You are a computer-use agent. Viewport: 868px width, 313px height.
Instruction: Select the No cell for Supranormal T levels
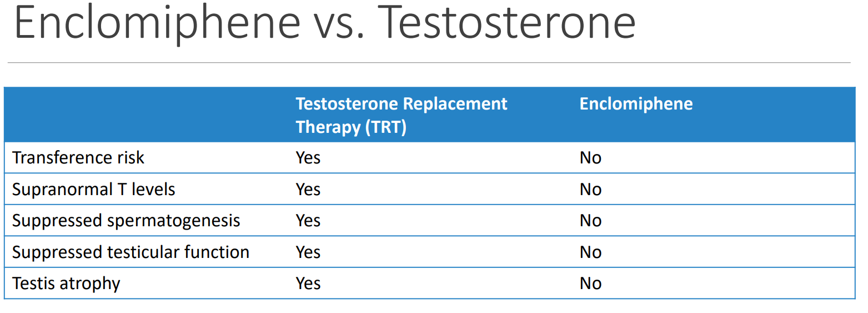pos(590,190)
